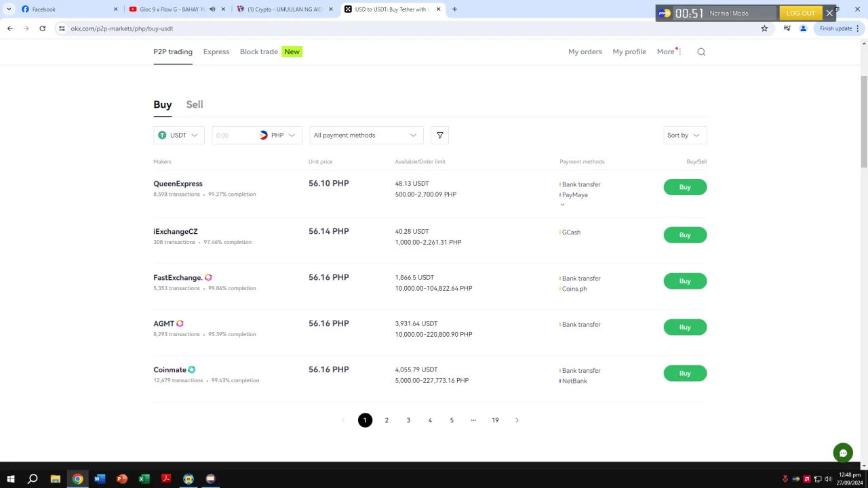Image resolution: width=868 pixels, height=488 pixels.
Task: Go to next page of listings arrow
Action: click(517, 420)
